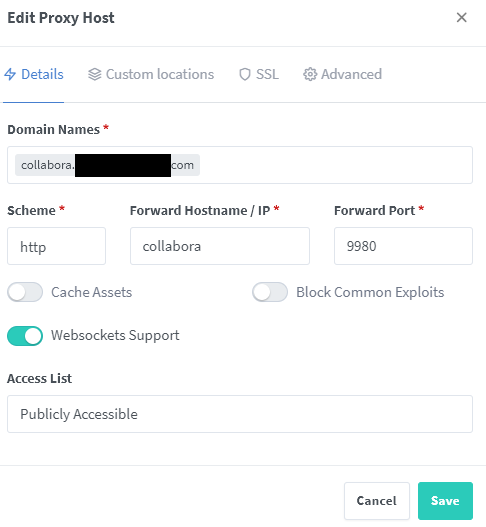
Task: Click the layers icon beside Custom locations
Action: pos(95,74)
